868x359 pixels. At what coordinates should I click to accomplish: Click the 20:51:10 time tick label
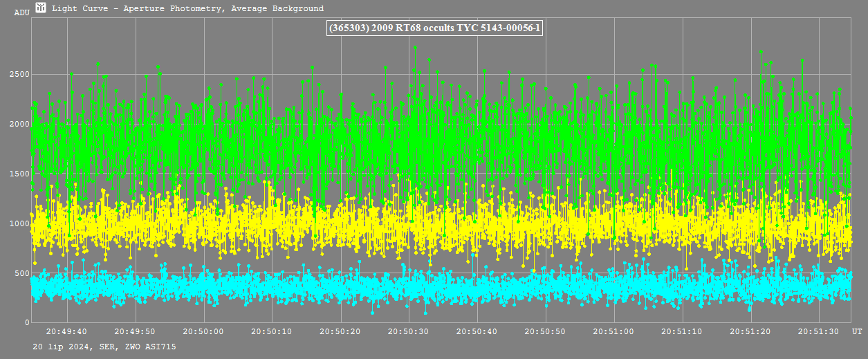click(x=683, y=331)
